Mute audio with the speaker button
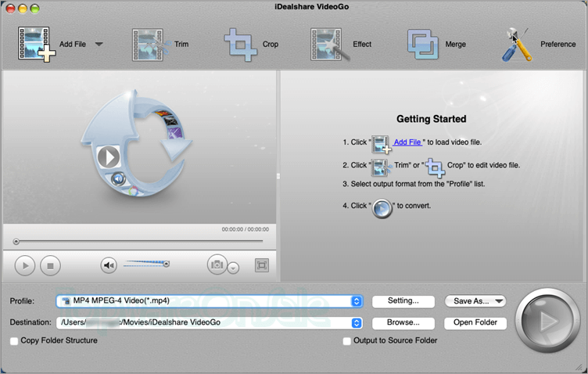Screen dimensions: 588x374 pos(109,265)
